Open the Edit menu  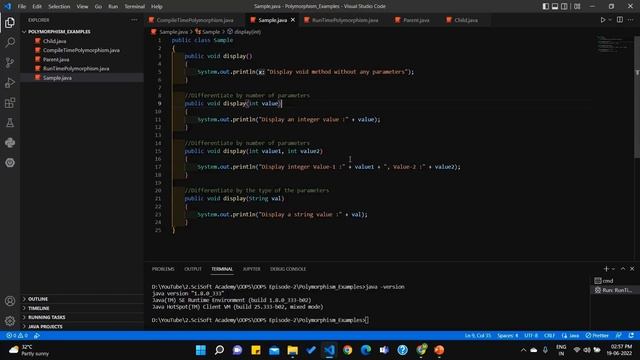tap(37, 7)
